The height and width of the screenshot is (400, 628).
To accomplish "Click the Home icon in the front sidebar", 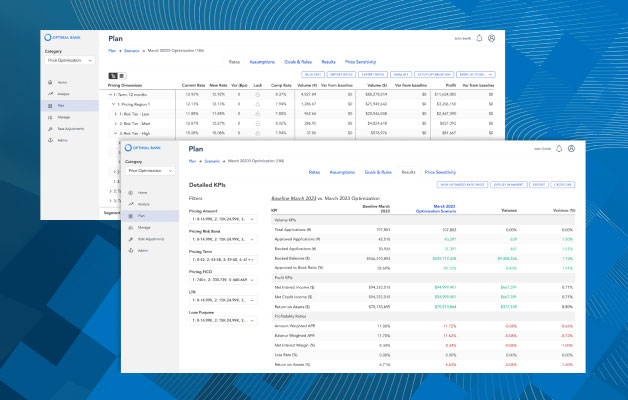I will [x=130, y=191].
